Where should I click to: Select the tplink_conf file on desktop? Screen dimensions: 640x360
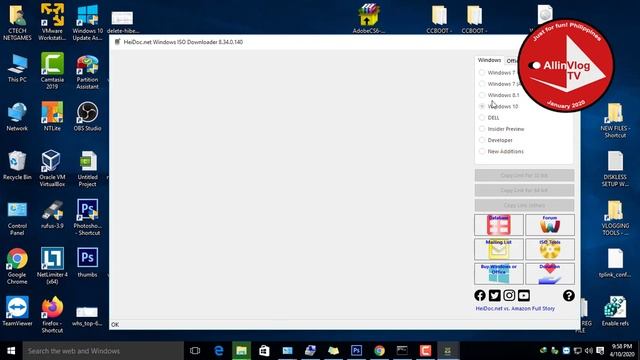(x=615, y=263)
